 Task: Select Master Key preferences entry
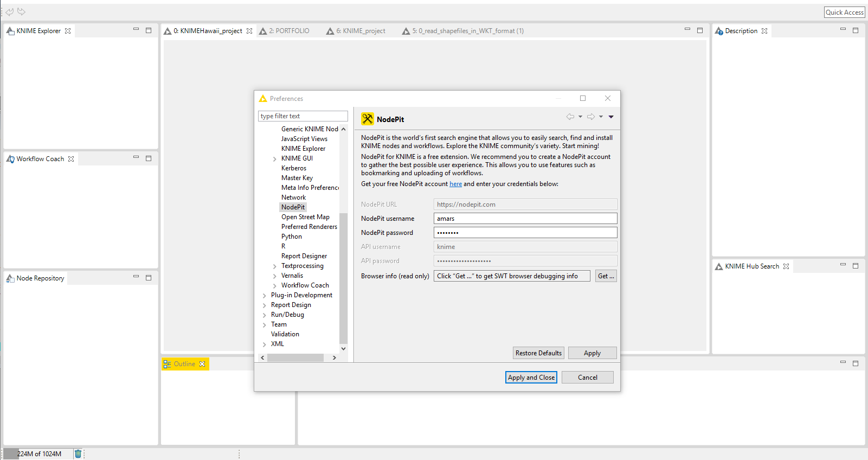[x=297, y=178]
